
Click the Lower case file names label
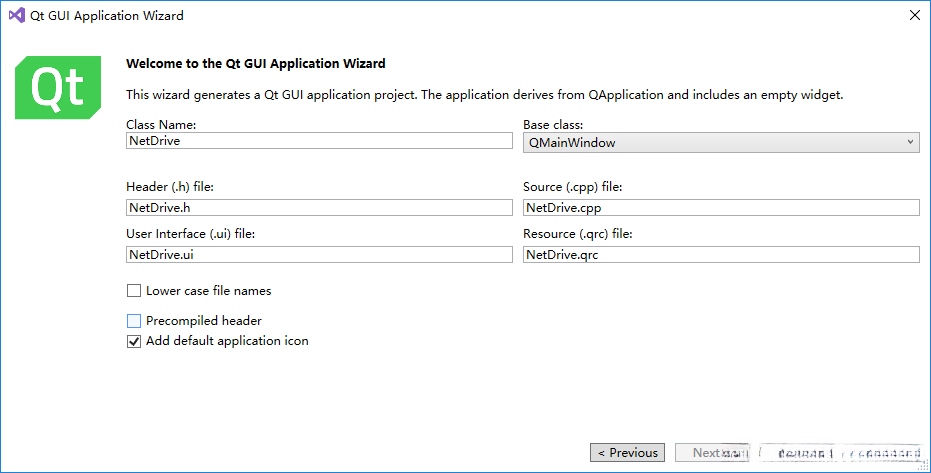point(208,291)
